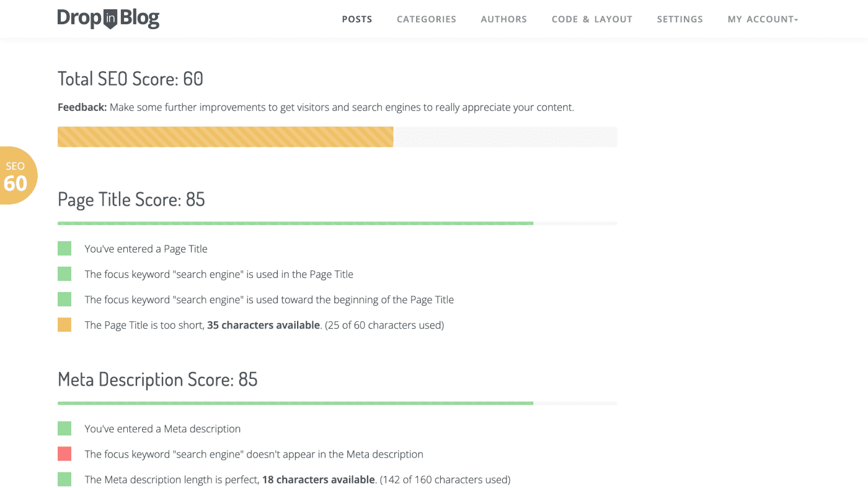Click the Total SEO Score progress bar

coord(337,137)
